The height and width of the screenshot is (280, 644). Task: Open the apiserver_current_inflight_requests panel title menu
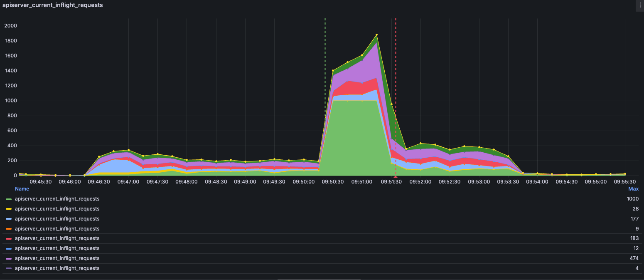pyautogui.click(x=53, y=5)
